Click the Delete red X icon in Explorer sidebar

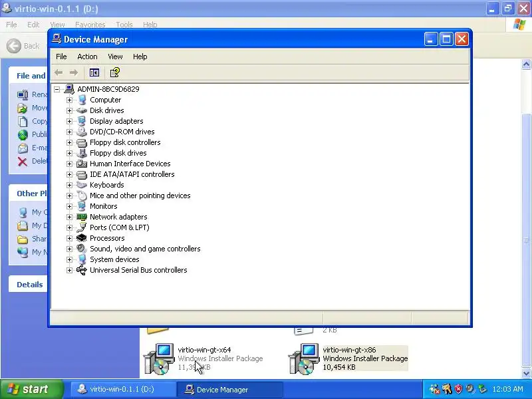point(23,162)
